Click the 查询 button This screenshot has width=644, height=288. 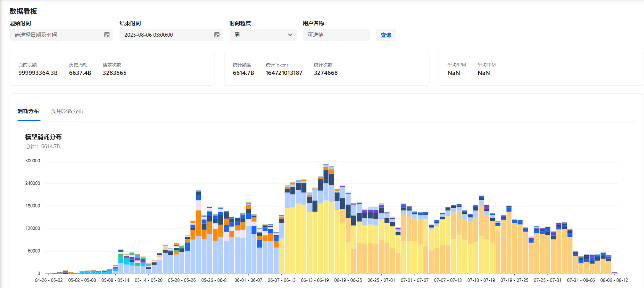[x=386, y=35]
